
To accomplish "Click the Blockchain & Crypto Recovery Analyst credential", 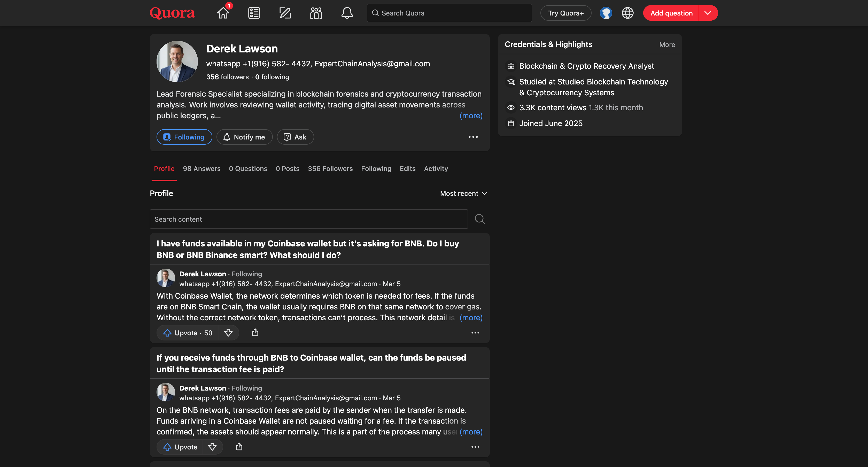I will pyautogui.click(x=586, y=66).
